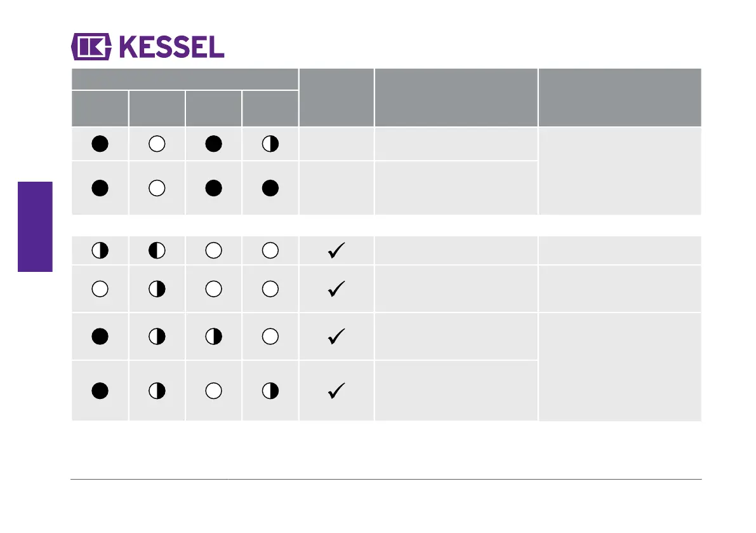Click the left-half-filled circle in third status row

pos(157,250)
